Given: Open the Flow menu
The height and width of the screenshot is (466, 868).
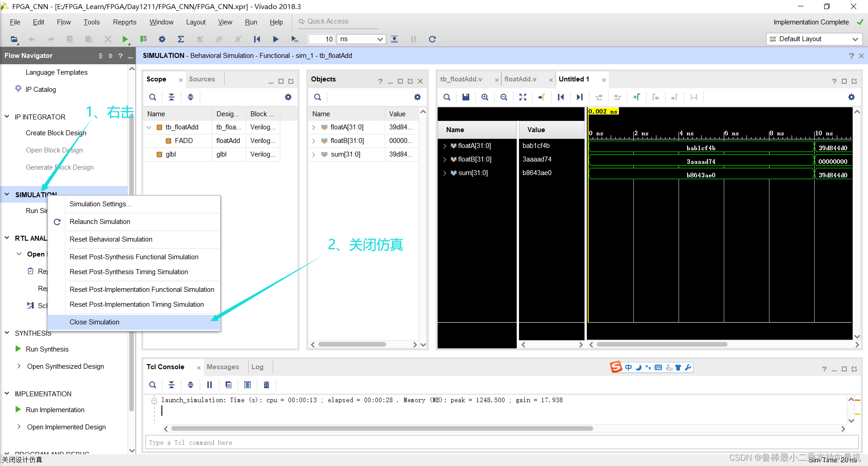Looking at the screenshot, I should click(x=64, y=22).
